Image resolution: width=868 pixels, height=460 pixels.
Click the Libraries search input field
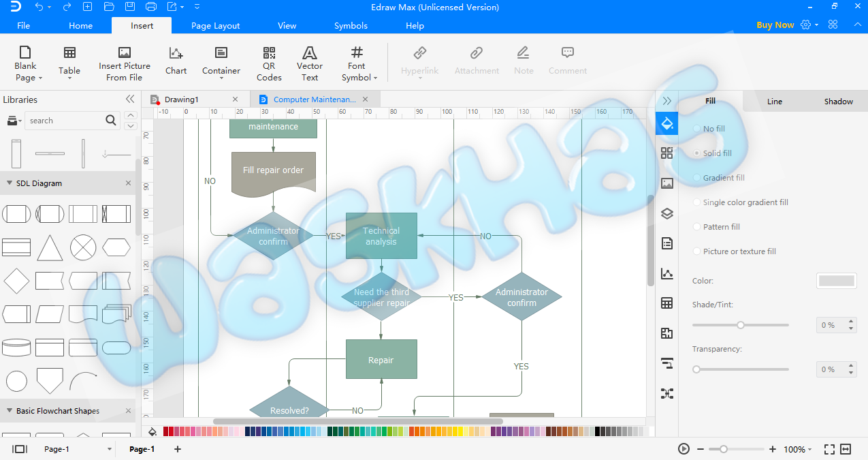point(65,121)
